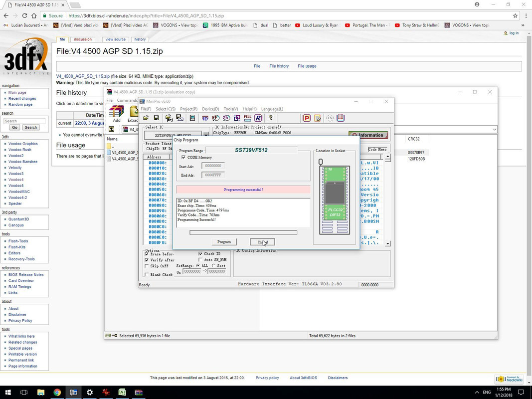Click the Task View taskbar icon
532x399 pixels.
[x=24, y=392]
